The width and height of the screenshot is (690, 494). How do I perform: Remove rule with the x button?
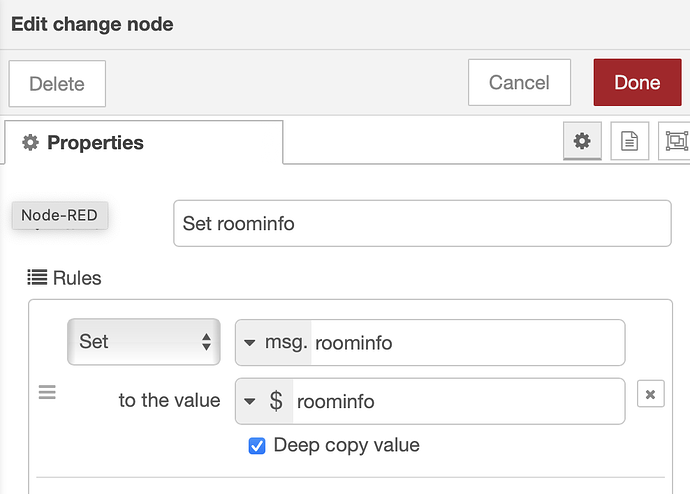click(x=650, y=394)
